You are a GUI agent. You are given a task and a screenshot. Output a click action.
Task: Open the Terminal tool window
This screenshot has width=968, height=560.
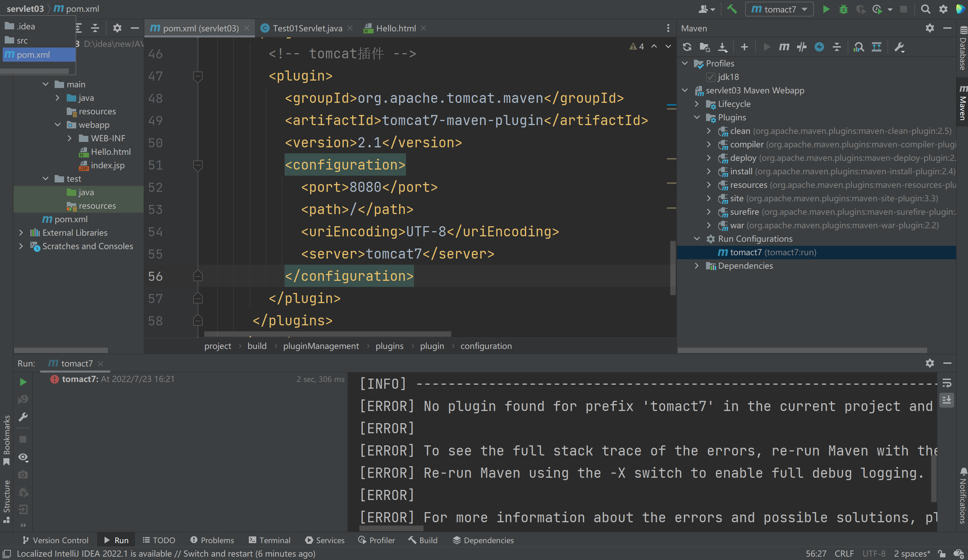tap(270, 540)
